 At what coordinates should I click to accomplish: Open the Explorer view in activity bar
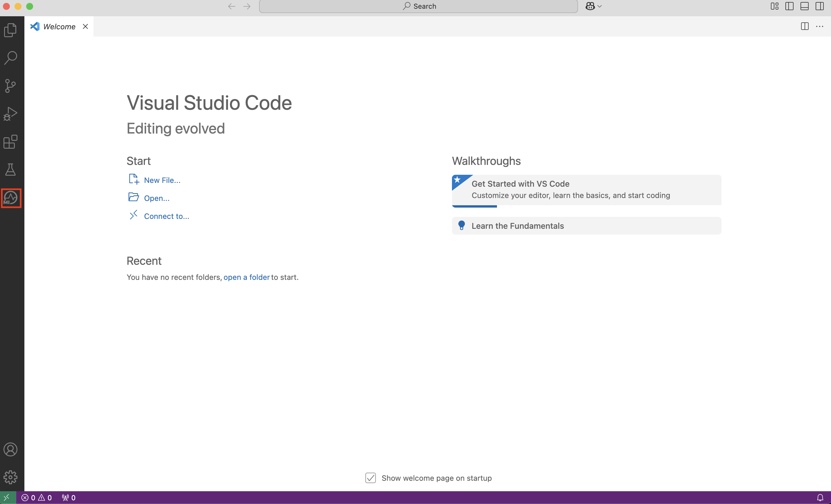point(10,30)
